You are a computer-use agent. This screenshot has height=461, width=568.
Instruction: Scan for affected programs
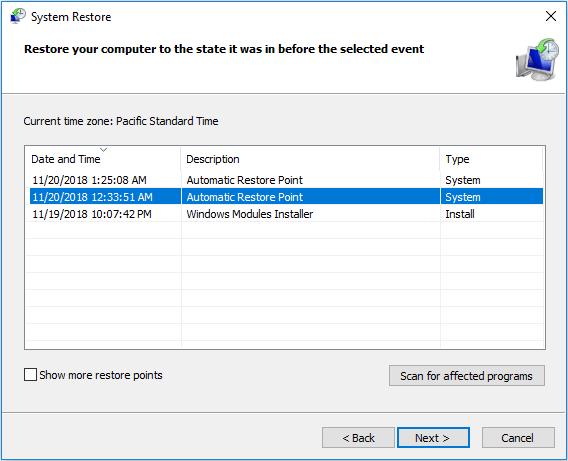(x=467, y=376)
